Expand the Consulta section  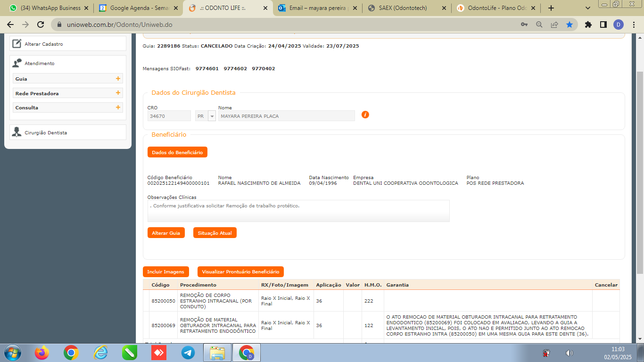click(118, 107)
